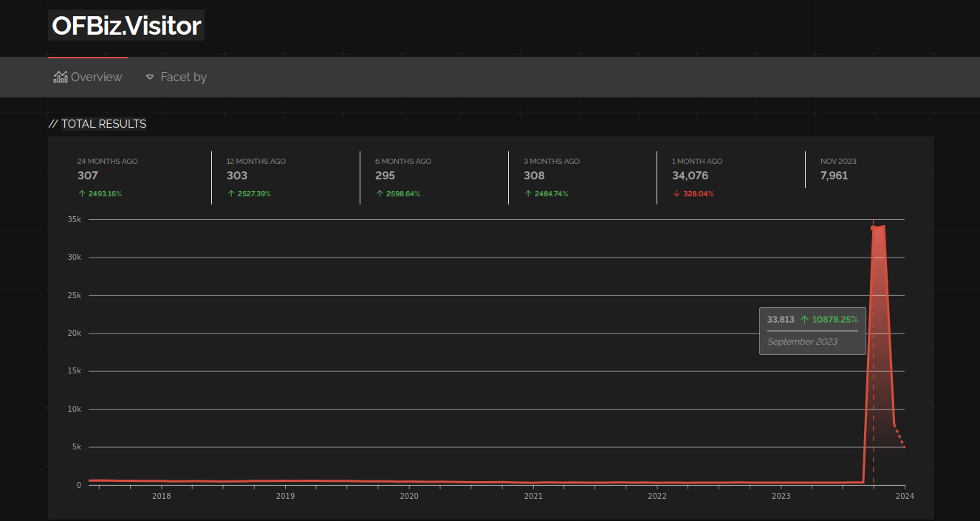Click the 33,813 value in the tooltip
Screen dimensions: 980x521
pyautogui.click(x=781, y=319)
